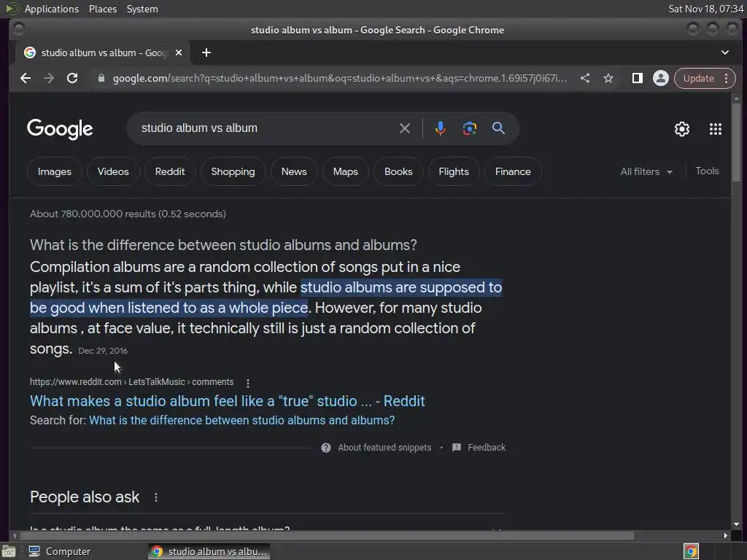
Task: Click the 'About 780,000,000 results' text
Action: click(128, 214)
